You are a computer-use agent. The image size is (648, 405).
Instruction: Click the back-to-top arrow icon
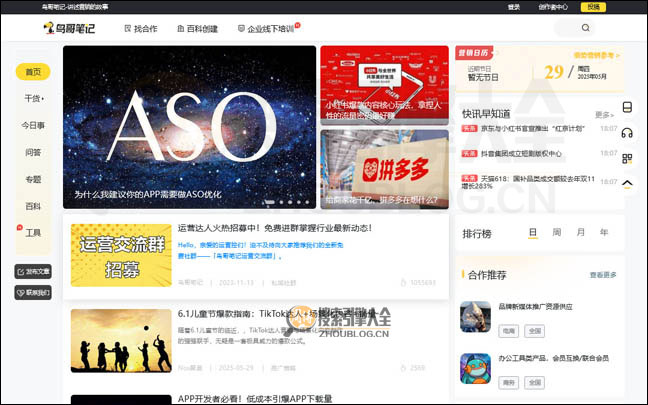(627, 184)
